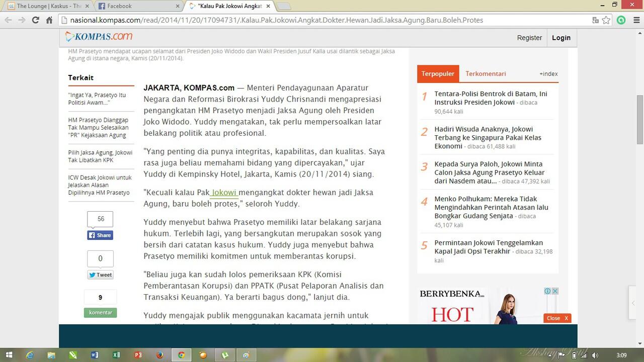Open PowerPoint from the taskbar

tap(138, 355)
